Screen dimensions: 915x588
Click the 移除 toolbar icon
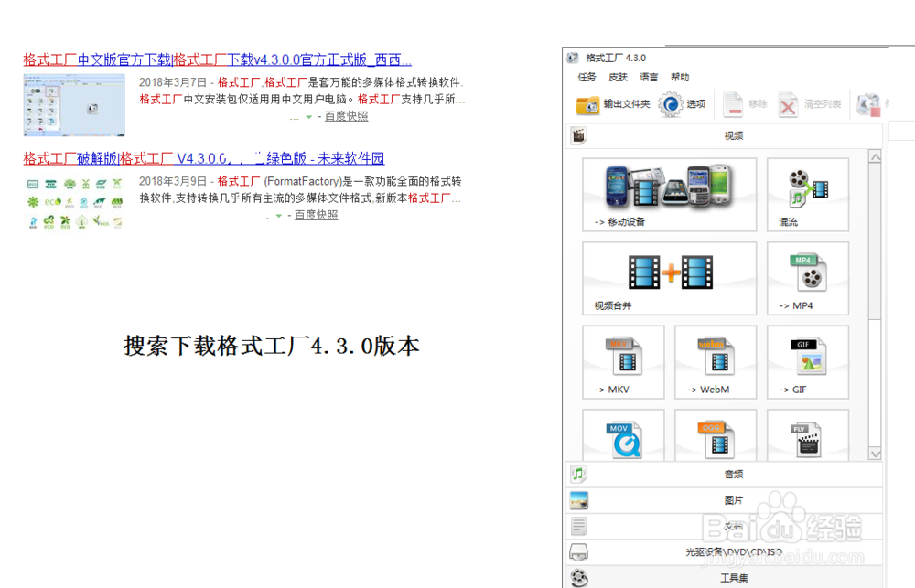click(733, 105)
